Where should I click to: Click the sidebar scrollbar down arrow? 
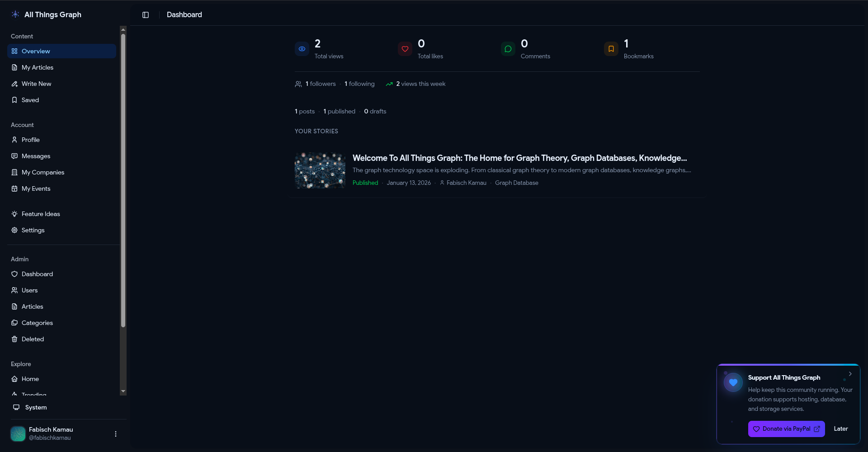[x=123, y=391]
